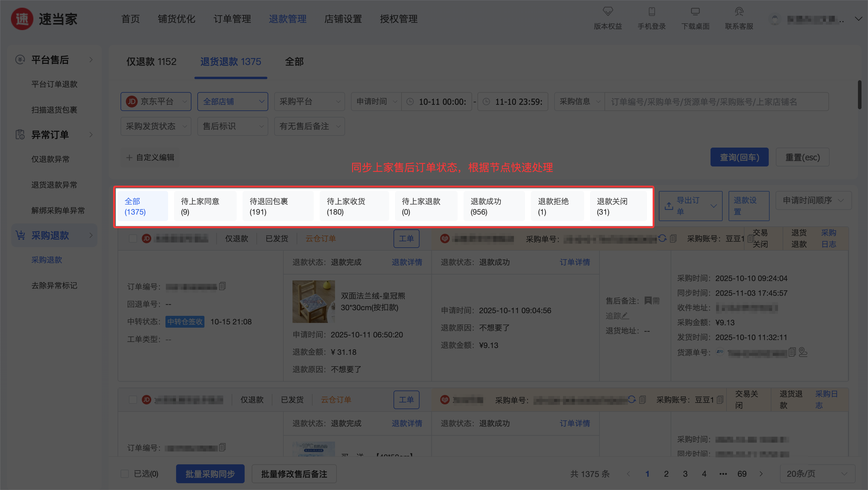This screenshot has width=868, height=490.
Task: Expand the 申请时间顺序 sort dropdown
Action: coord(813,200)
